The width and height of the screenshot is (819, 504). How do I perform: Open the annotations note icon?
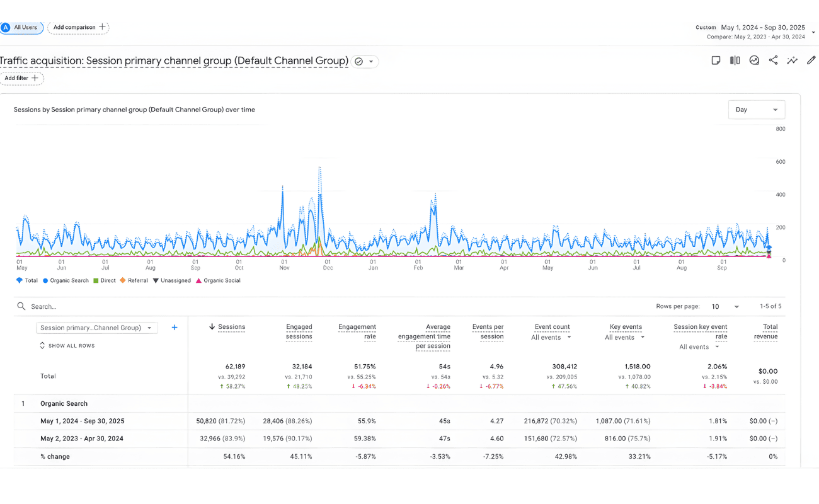tap(716, 60)
